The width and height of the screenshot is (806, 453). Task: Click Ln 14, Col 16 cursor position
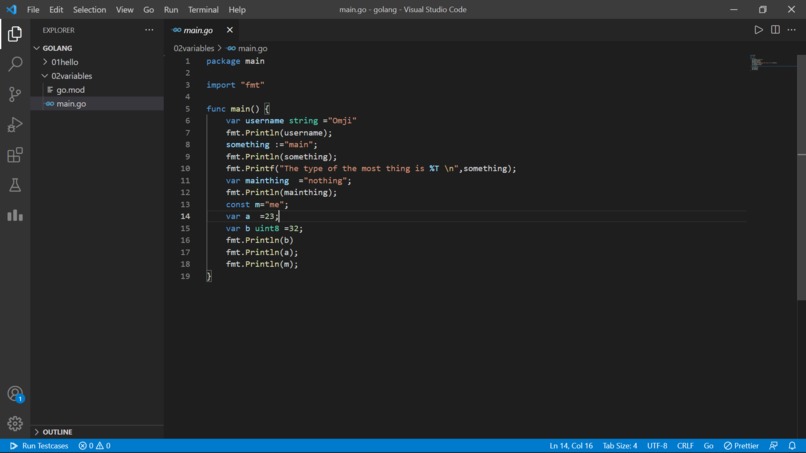point(571,446)
